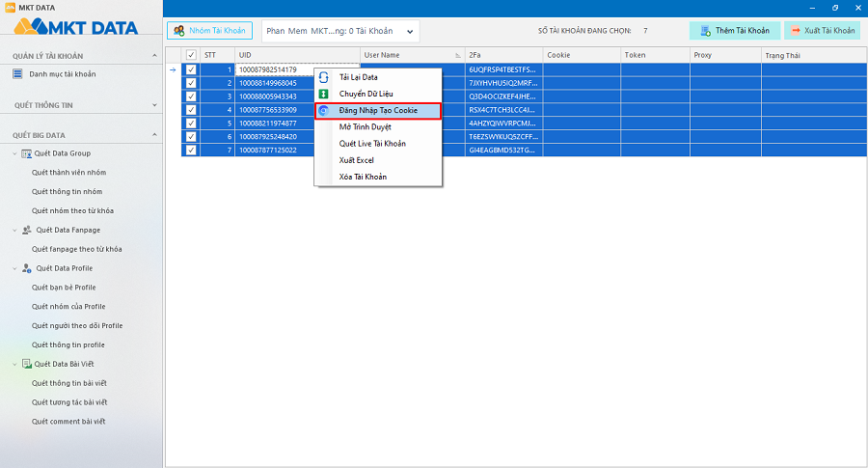The width and height of the screenshot is (868, 468).
Task: Collapse the Quản Lý Tài Khoản section
Action: point(155,56)
